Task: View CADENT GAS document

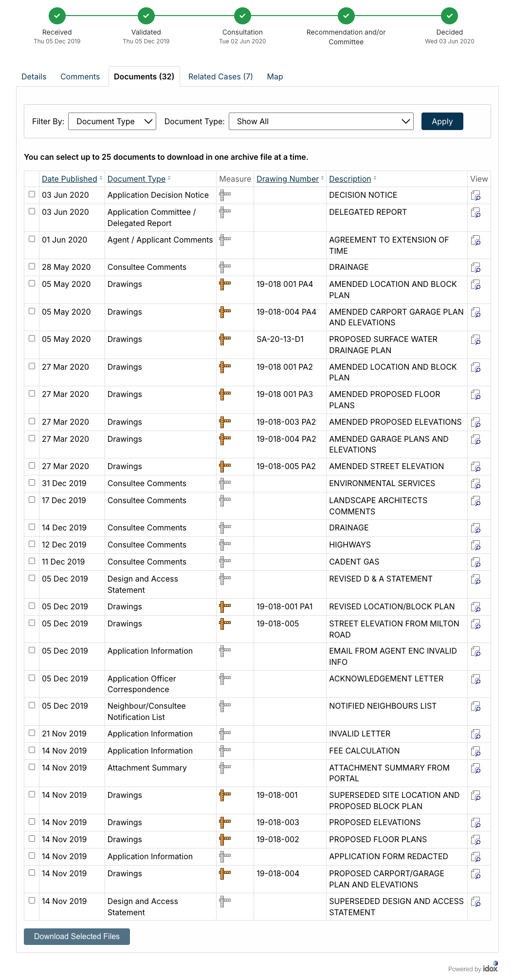Action: pyautogui.click(x=475, y=563)
